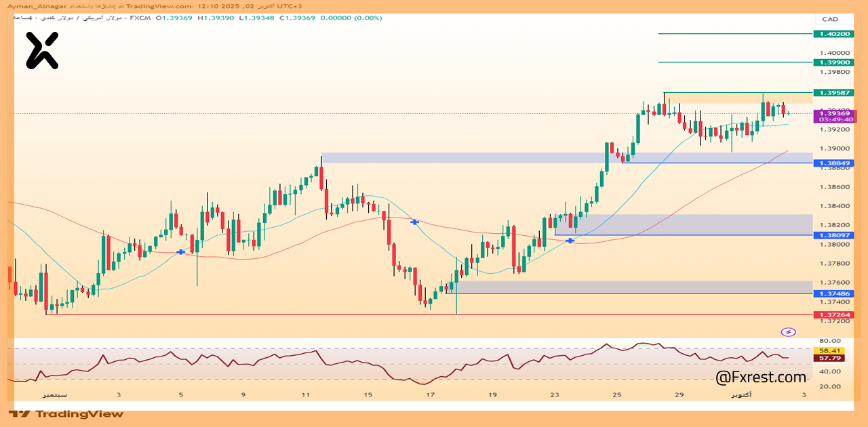
Task: Select the 1.39587 resistance price label
Action: 833,92
